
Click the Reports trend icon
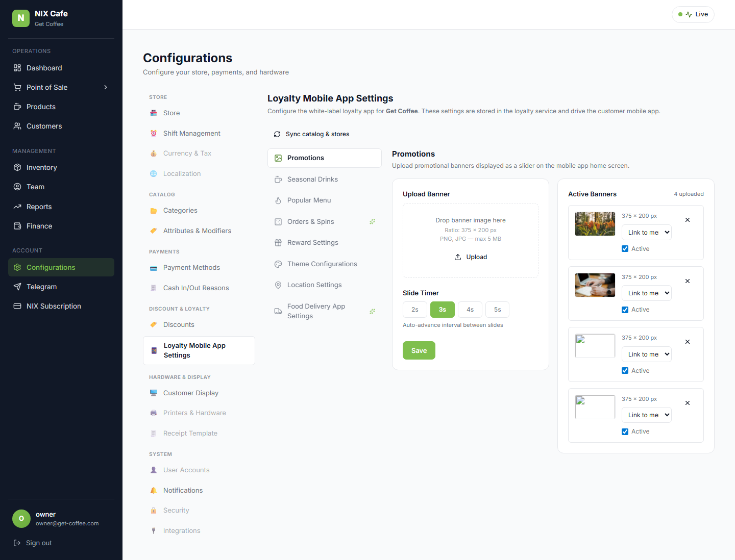[17, 207]
